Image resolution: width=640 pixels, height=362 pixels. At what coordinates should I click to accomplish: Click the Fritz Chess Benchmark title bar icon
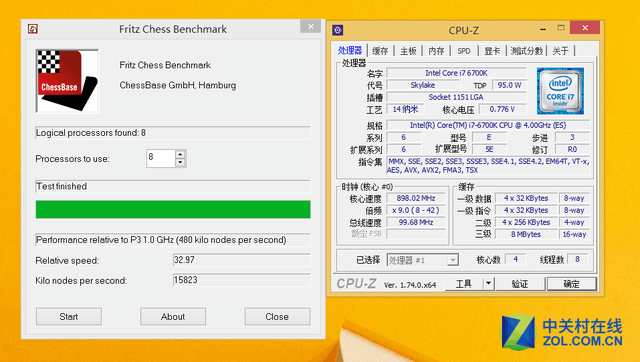(33, 29)
